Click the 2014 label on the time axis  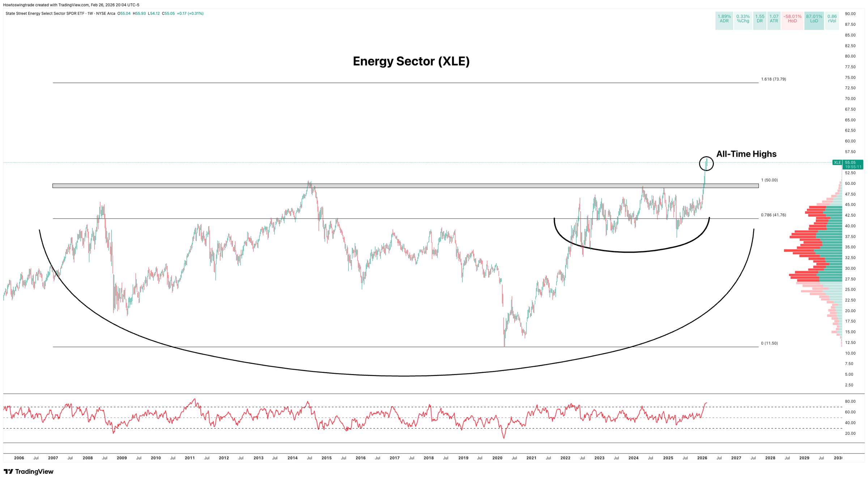tap(292, 458)
